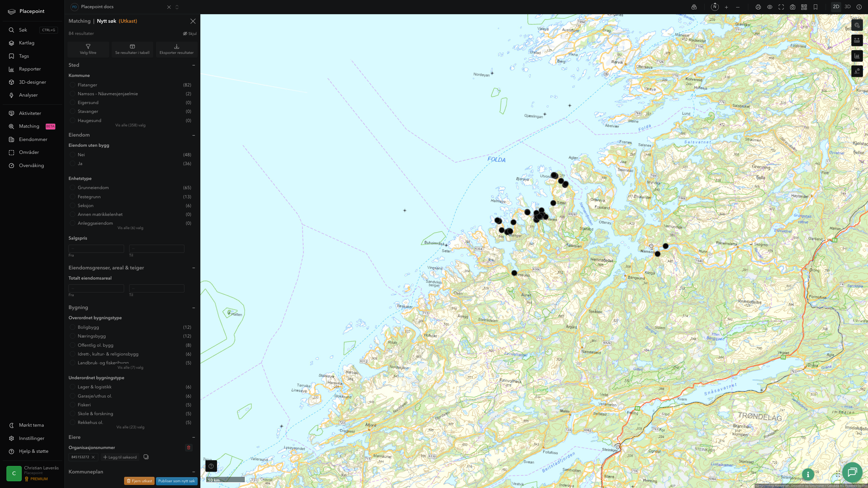Image resolution: width=868 pixels, height=488 pixels.
Task: Zoom out the map
Action: click(x=738, y=7)
